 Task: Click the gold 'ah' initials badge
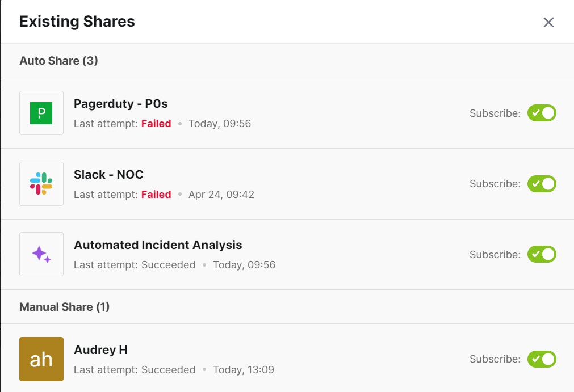pos(41,359)
